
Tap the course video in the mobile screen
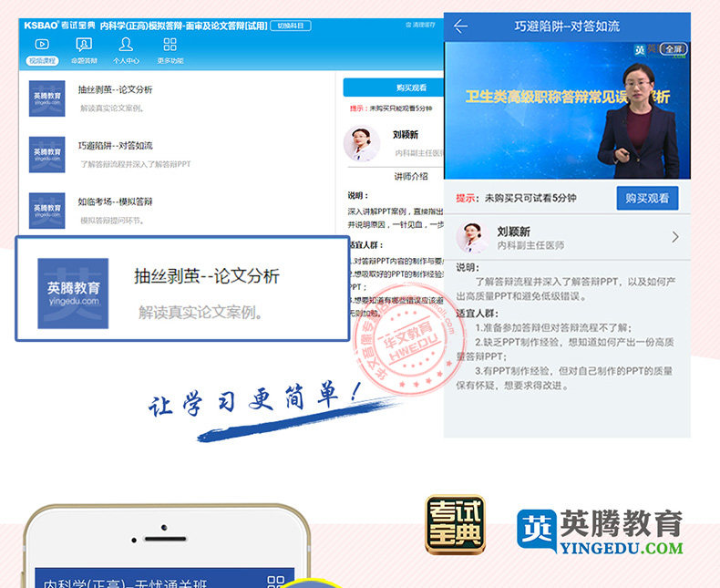click(567, 110)
